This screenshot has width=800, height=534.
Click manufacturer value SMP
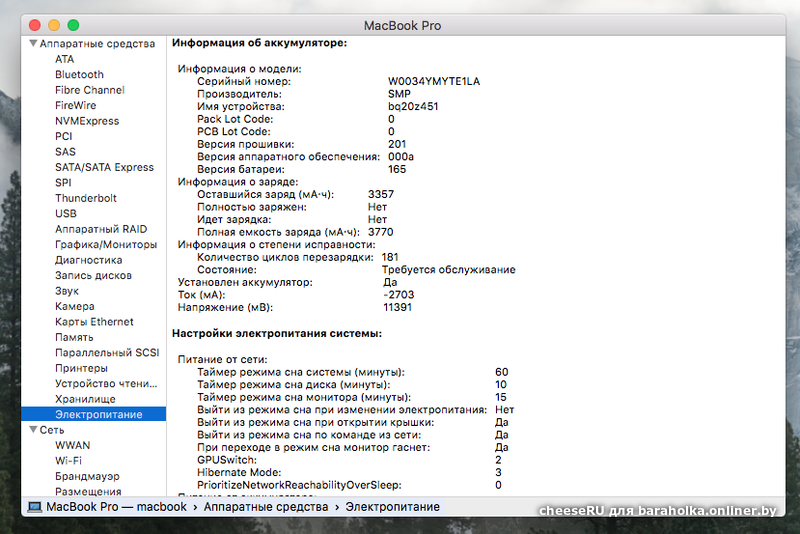coord(399,94)
